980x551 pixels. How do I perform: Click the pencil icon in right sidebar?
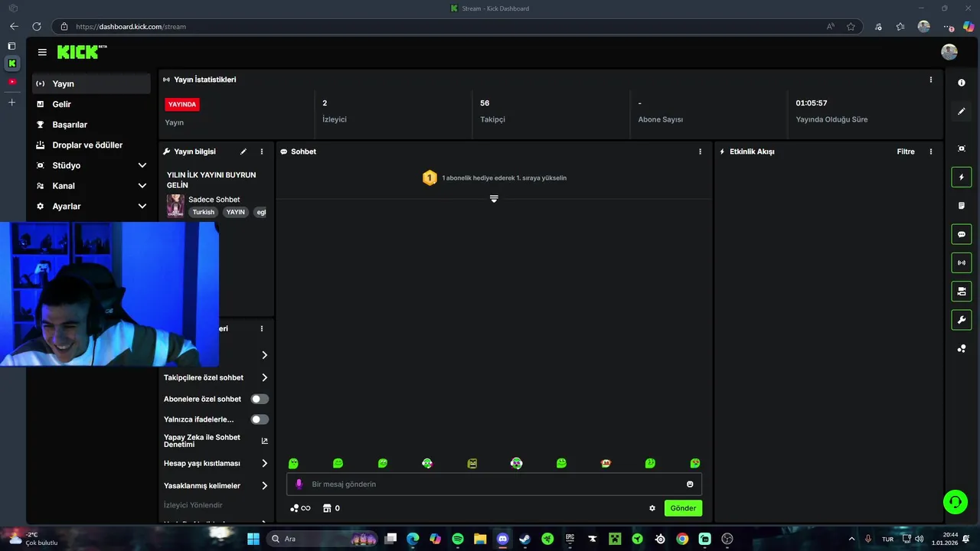[962, 111]
